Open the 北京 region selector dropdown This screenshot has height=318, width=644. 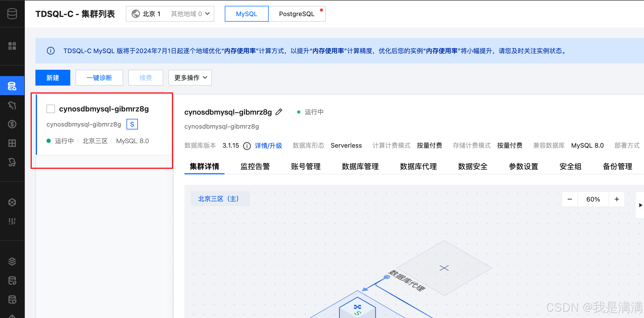pos(170,14)
